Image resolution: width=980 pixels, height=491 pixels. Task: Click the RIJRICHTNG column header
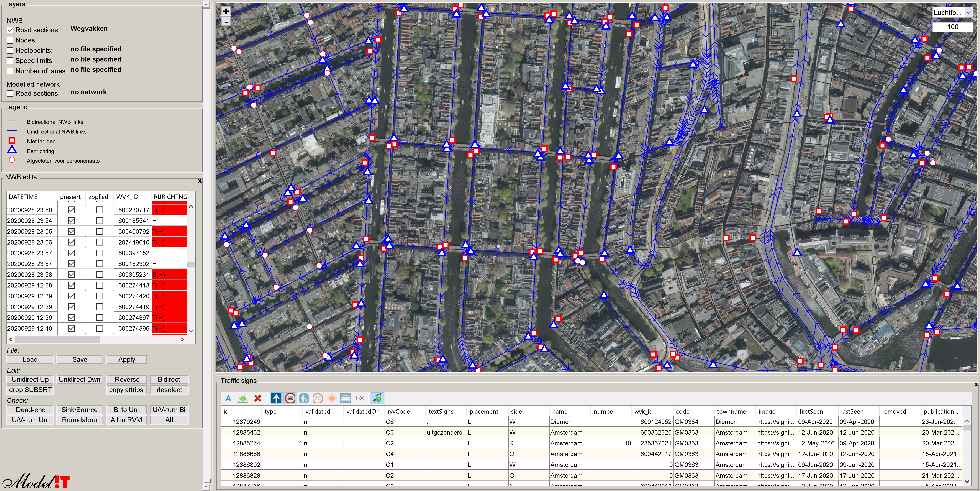pos(170,197)
